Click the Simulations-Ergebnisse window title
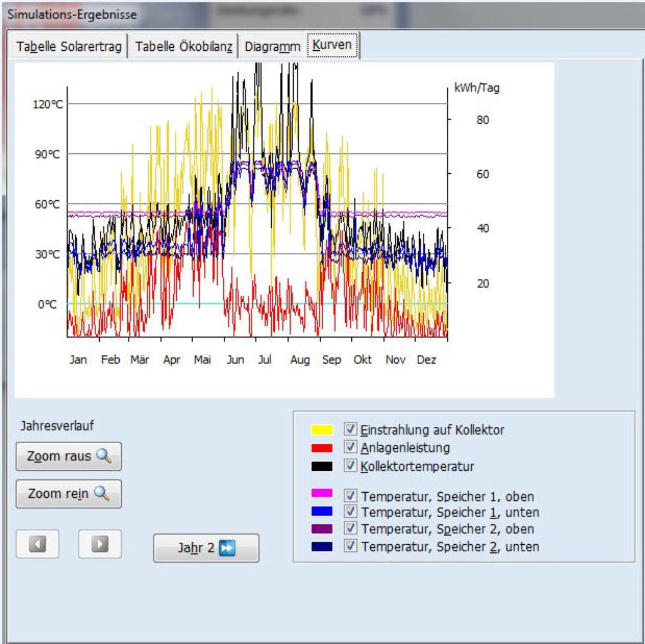The width and height of the screenshot is (645, 644). (x=72, y=14)
